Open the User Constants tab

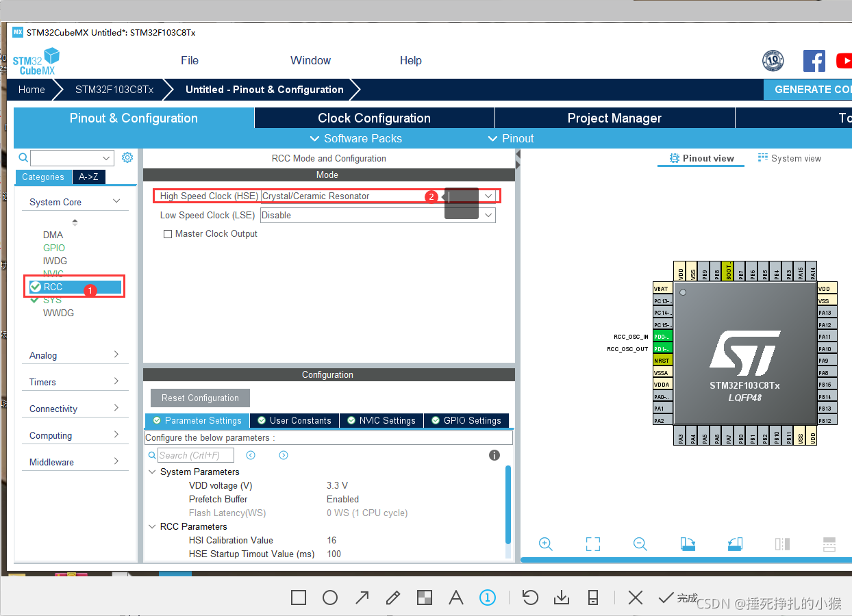(x=294, y=420)
